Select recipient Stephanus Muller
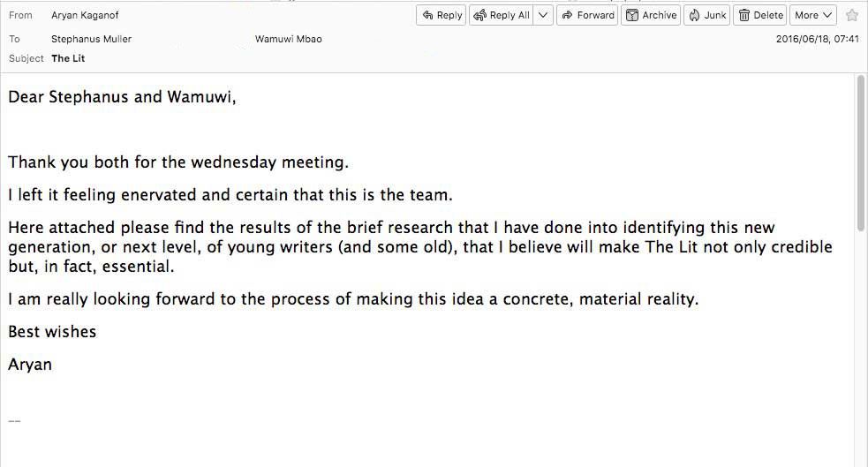The height and width of the screenshot is (467, 868). tap(92, 39)
